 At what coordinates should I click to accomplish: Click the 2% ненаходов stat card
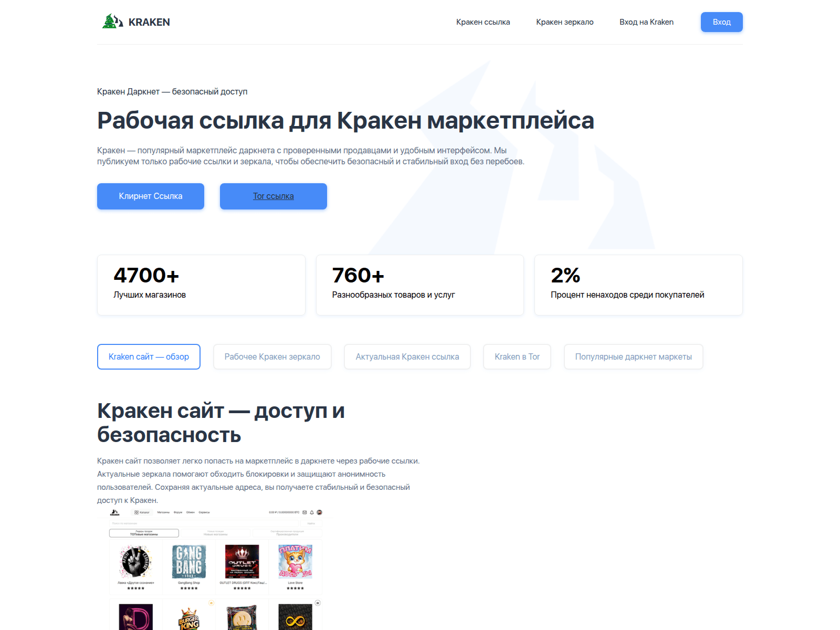click(638, 285)
